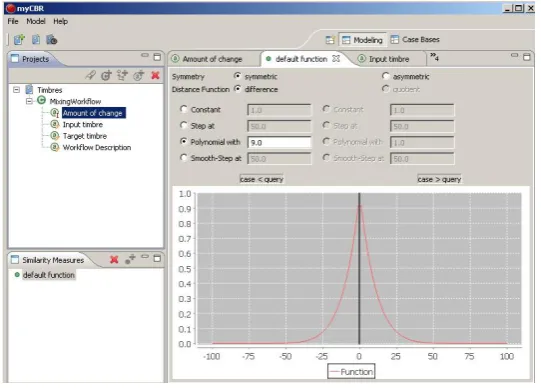This screenshot has width=541, height=388.
Task: Click the pin icon in Projects toolbar
Action: coord(90,75)
